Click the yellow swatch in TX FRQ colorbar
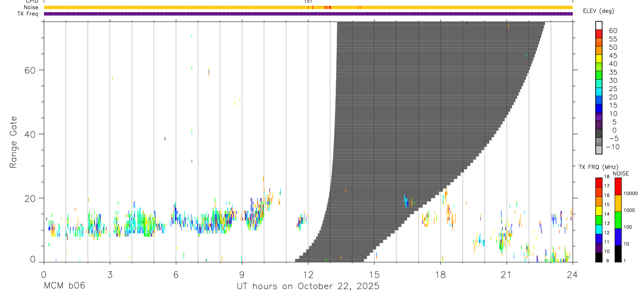Viewport: 644px width, 297px height. (599, 211)
